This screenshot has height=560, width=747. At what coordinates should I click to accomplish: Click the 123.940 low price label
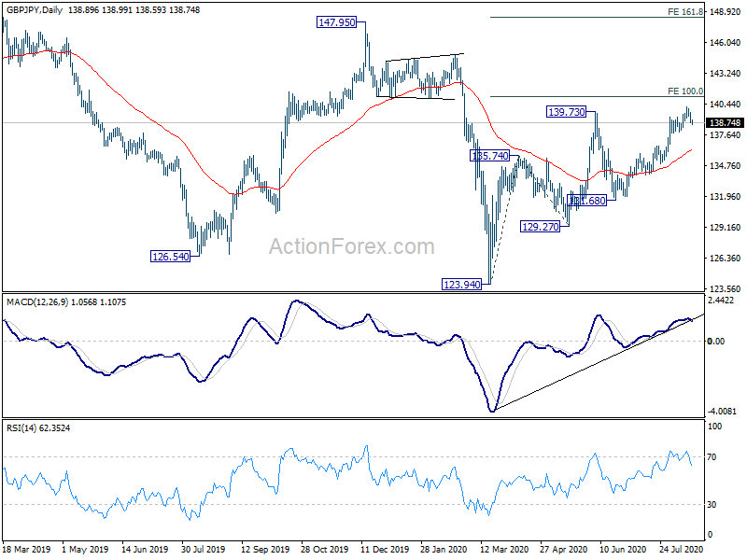tap(461, 285)
